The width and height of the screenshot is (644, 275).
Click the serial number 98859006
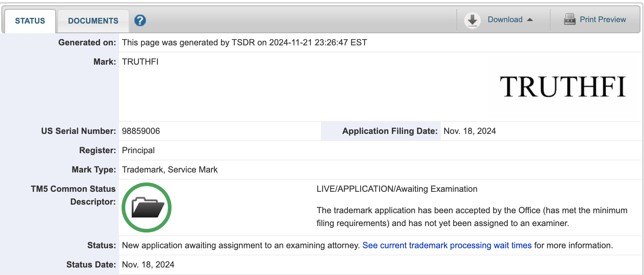pos(141,131)
